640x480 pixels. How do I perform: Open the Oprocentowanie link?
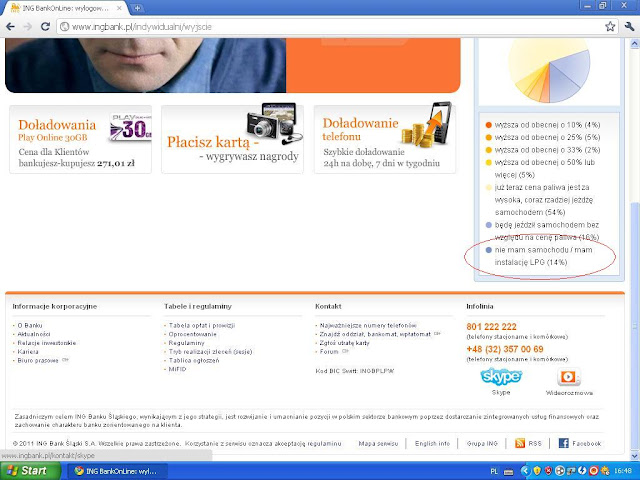[x=193, y=334]
